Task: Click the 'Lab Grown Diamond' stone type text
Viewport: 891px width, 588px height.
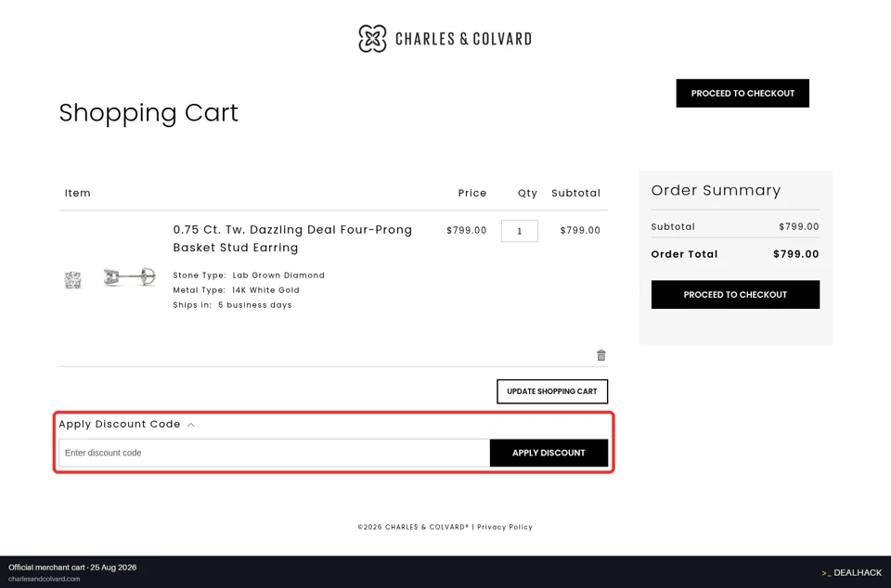Action: tap(278, 275)
